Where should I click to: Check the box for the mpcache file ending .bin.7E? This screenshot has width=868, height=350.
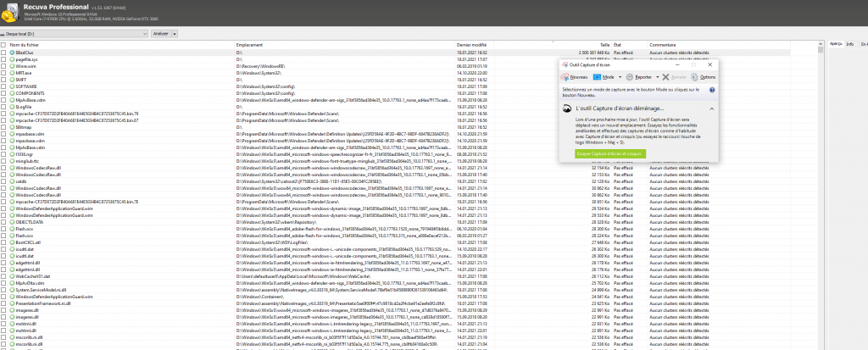[4, 202]
